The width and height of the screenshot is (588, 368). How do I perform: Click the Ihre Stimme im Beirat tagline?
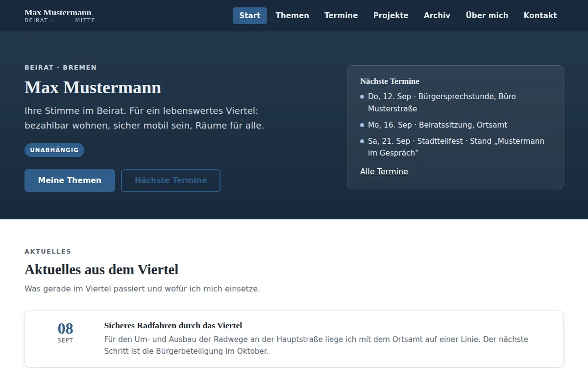(145, 118)
